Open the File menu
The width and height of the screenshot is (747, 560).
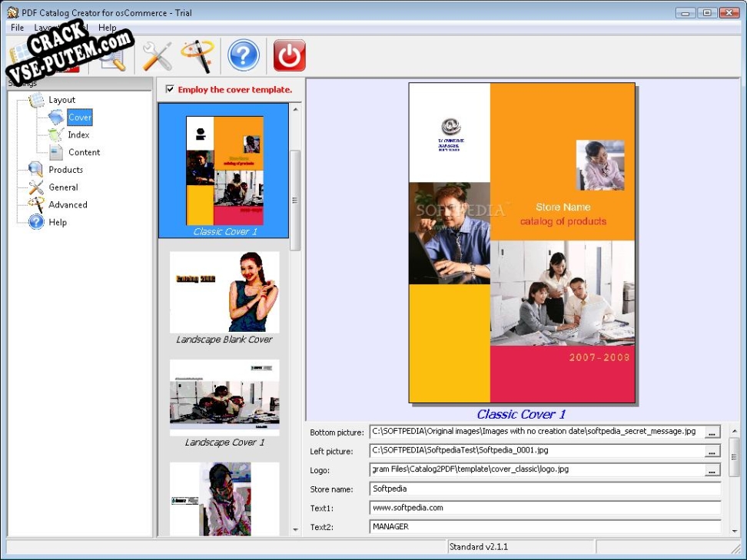(x=17, y=28)
